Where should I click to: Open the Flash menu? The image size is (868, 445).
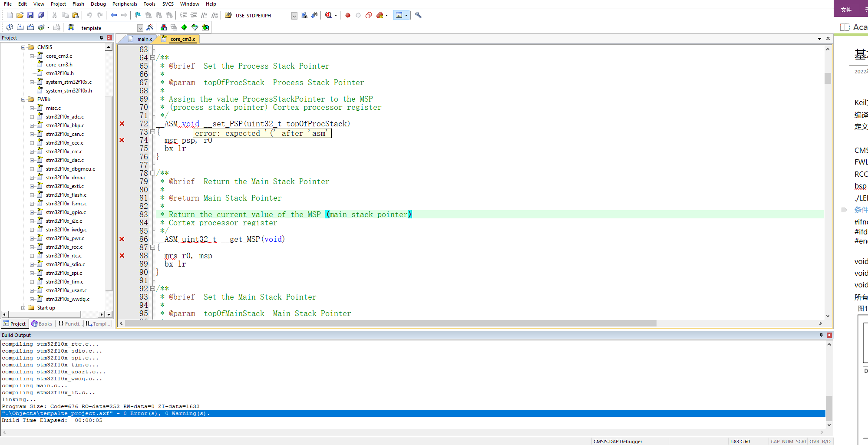[x=78, y=4]
